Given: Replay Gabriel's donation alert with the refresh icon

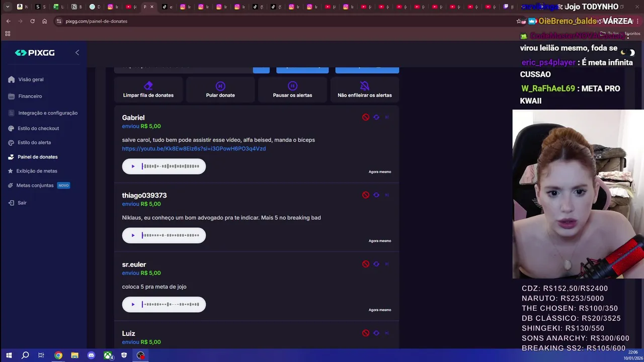Looking at the screenshot, I should [x=376, y=117].
